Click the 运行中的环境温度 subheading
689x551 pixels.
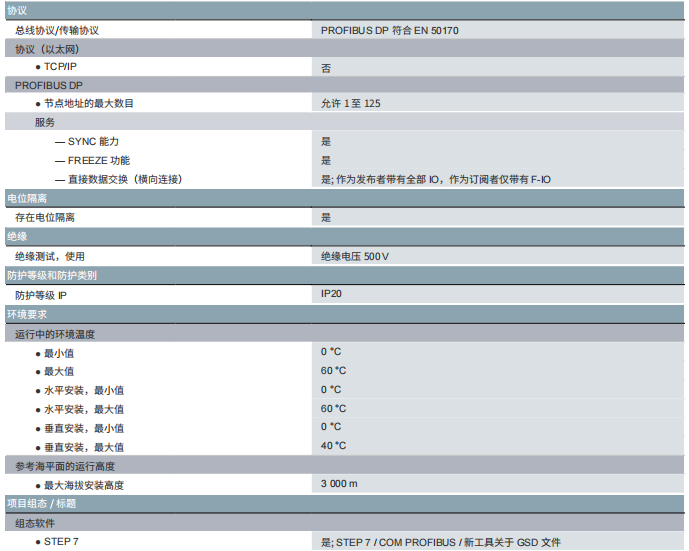point(55,333)
